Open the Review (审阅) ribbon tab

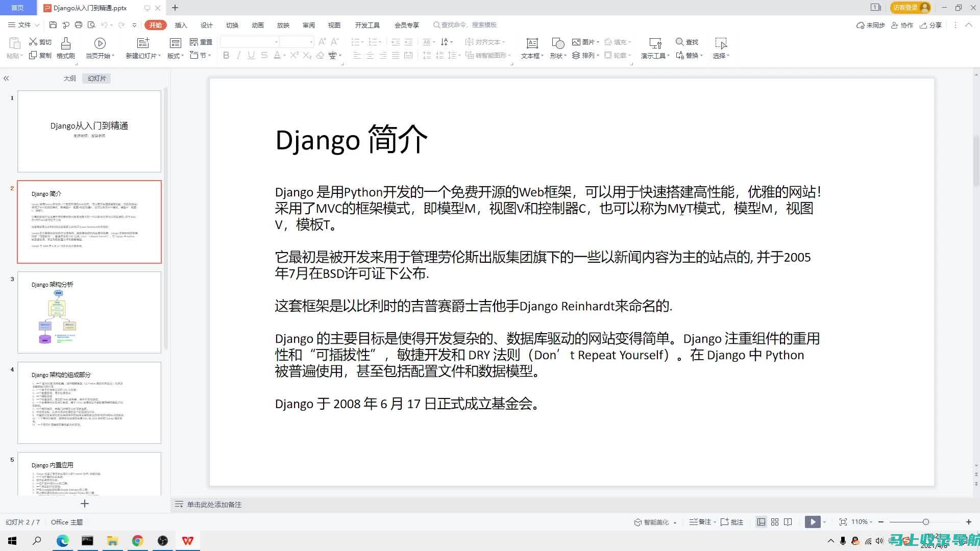(309, 25)
